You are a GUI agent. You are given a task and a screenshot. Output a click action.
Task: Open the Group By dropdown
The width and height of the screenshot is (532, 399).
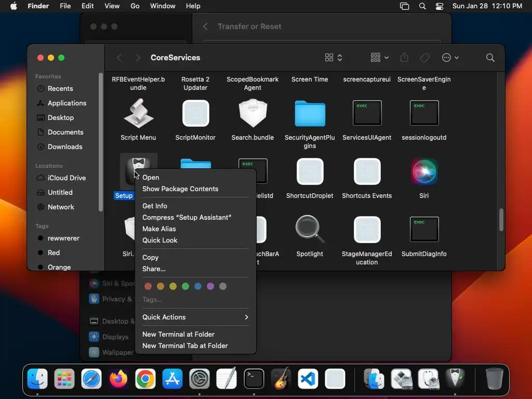(x=379, y=58)
